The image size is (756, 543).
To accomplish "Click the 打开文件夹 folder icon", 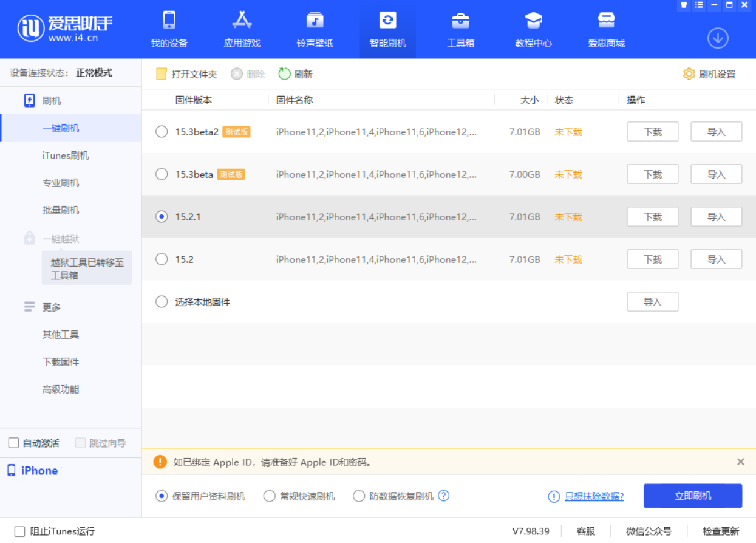I will click(162, 74).
